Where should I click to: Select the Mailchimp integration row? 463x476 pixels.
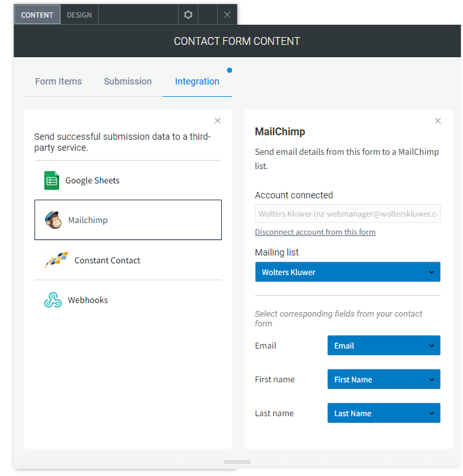click(x=128, y=220)
